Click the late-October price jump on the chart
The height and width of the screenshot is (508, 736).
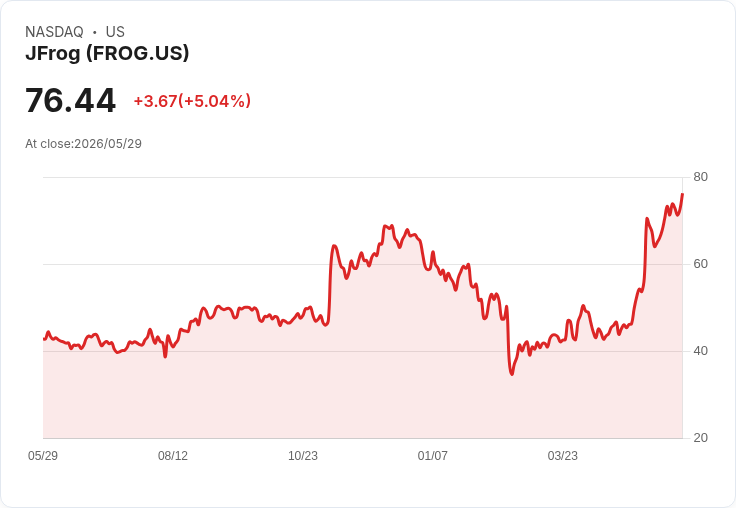(330, 282)
